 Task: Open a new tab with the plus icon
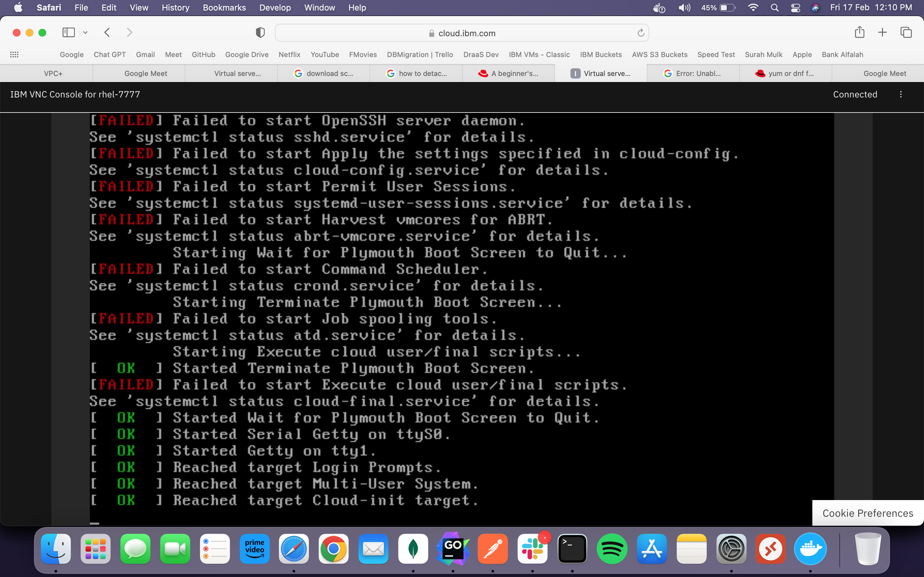click(x=882, y=32)
